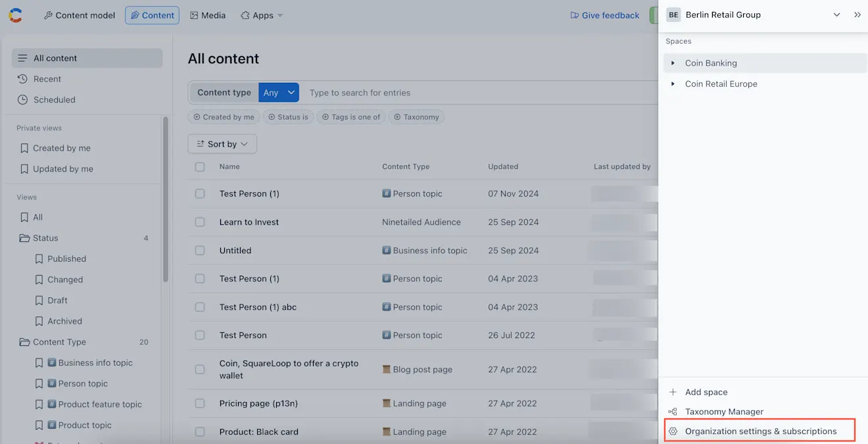Click the gear icon beside Organization settings
868x444 pixels.
(x=673, y=432)
